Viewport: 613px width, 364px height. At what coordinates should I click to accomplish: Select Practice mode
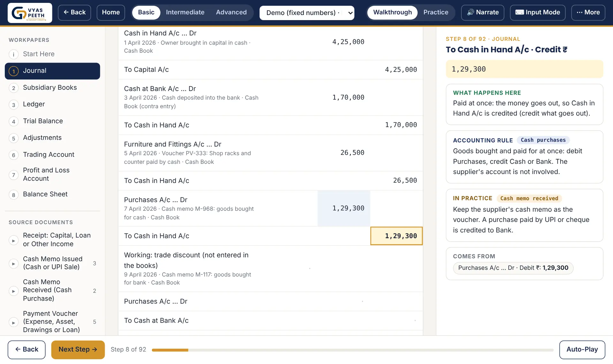click(x=436, y=12)
